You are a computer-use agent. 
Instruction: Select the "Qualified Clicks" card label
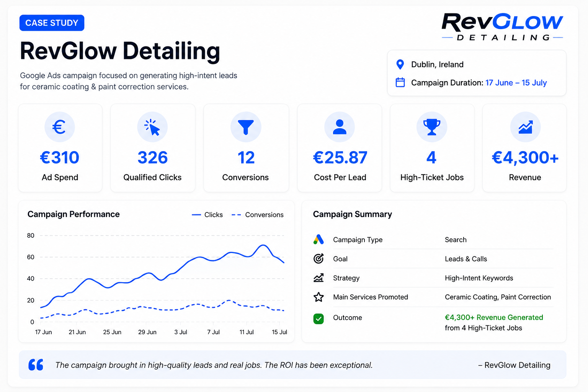pyautogui.click(x=152, y=177)
